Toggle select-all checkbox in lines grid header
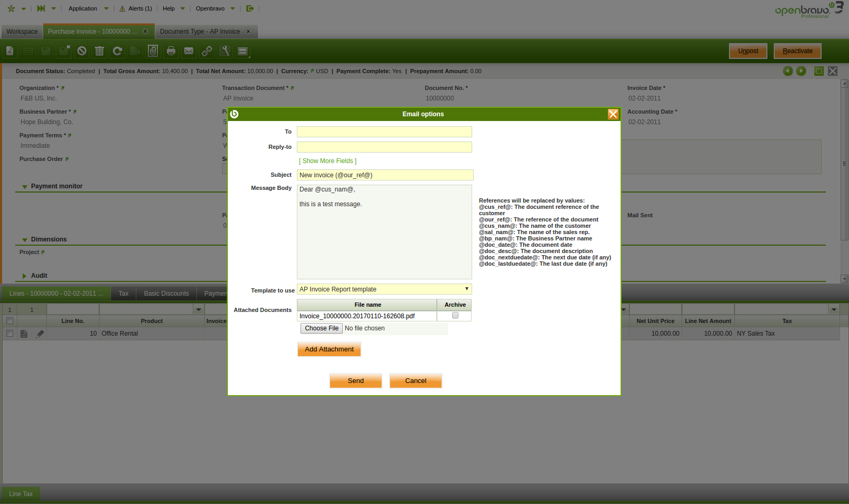The height and width of the screenshot is (504, 849). [9, 321]
